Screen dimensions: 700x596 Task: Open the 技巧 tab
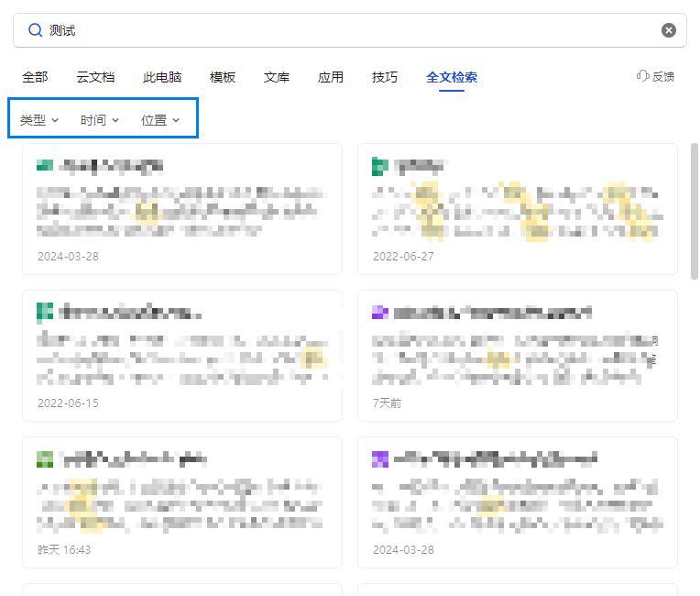click(385, 77)
